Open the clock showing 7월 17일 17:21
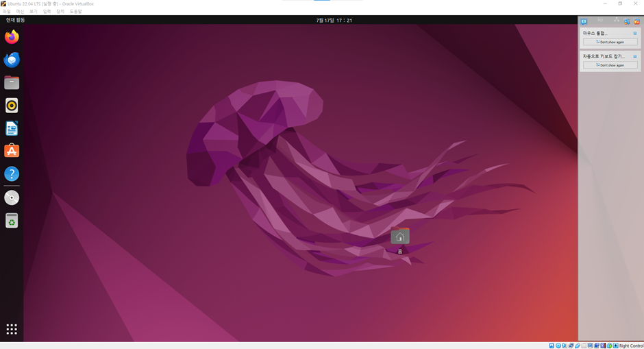The image size is (644, 349). 334,20
